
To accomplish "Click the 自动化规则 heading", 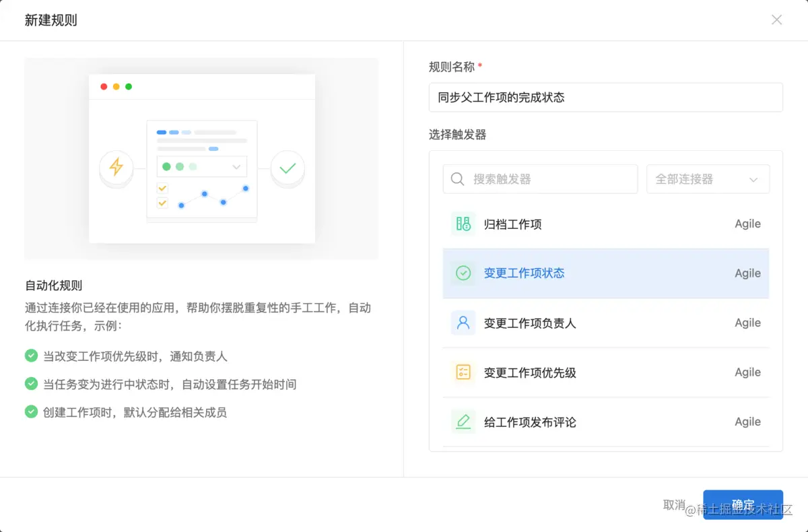I will [53, 286].
